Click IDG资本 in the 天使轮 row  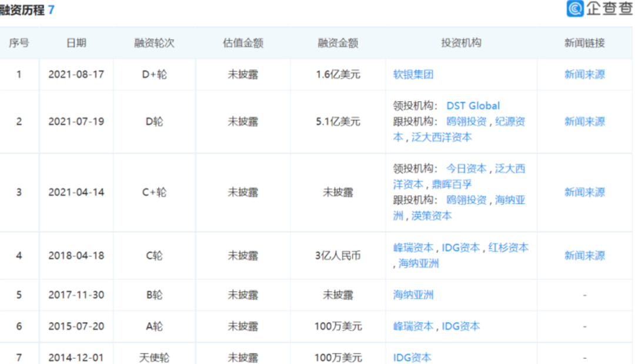[x=412, y=358]
